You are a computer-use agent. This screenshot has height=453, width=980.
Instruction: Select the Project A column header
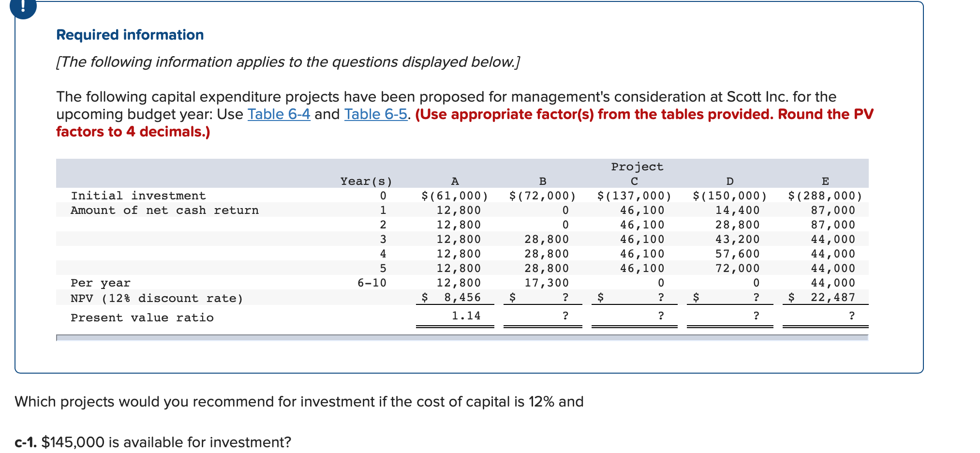(454, 181)
